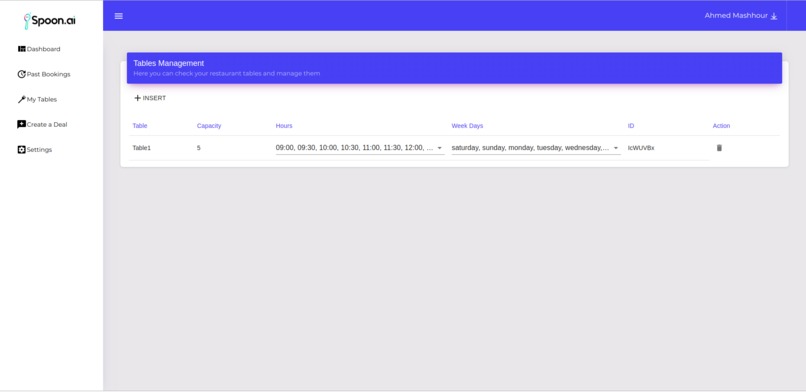Open the Ahmed Mashhour user menu

[x=741, y=16]
